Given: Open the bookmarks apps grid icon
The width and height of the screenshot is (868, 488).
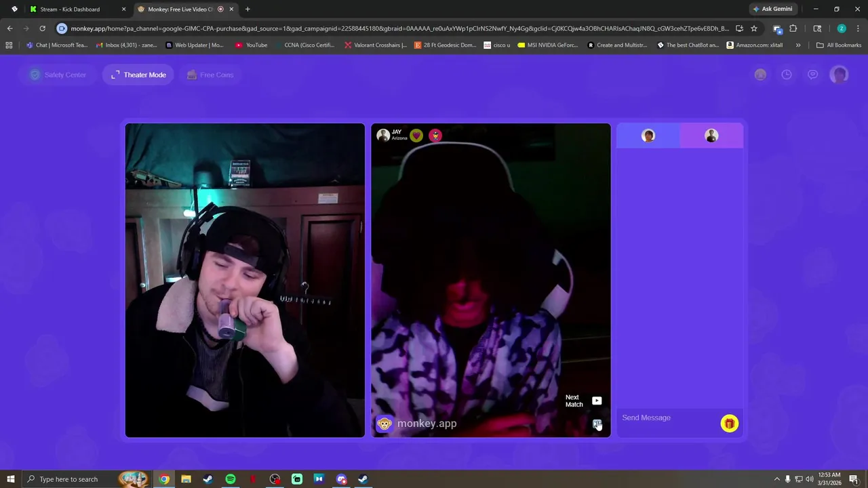Looking at the screenshot, I should 9,45.
